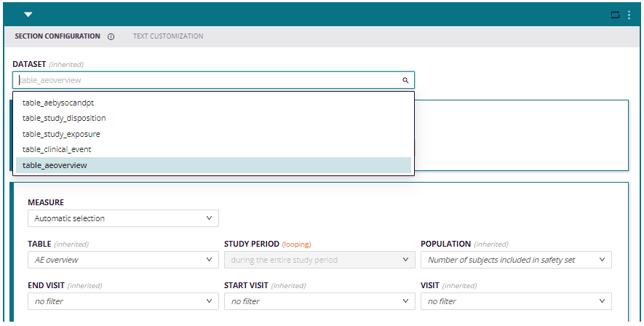Open the Start Visit no filter dropdown

[x=319, y=301]
